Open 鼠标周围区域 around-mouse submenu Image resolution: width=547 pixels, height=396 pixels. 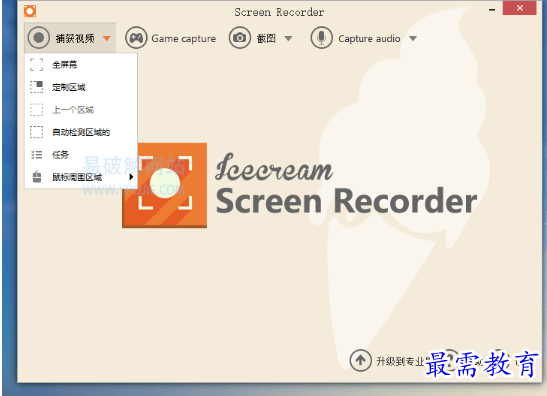[x=81, y=177]
